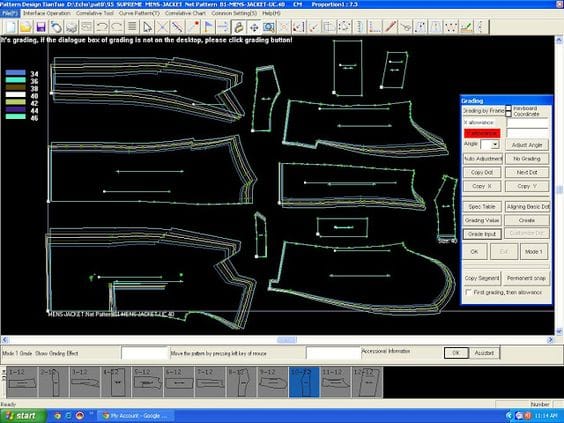
Task: Select the diagonal line tool icon
Action: pos(177,27)
